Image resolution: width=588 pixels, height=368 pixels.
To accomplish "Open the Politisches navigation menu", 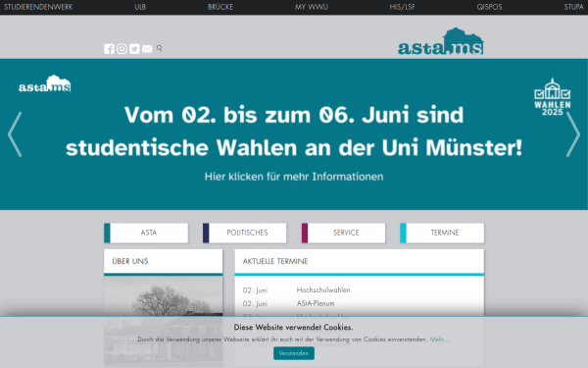I will tap(244, 233).
